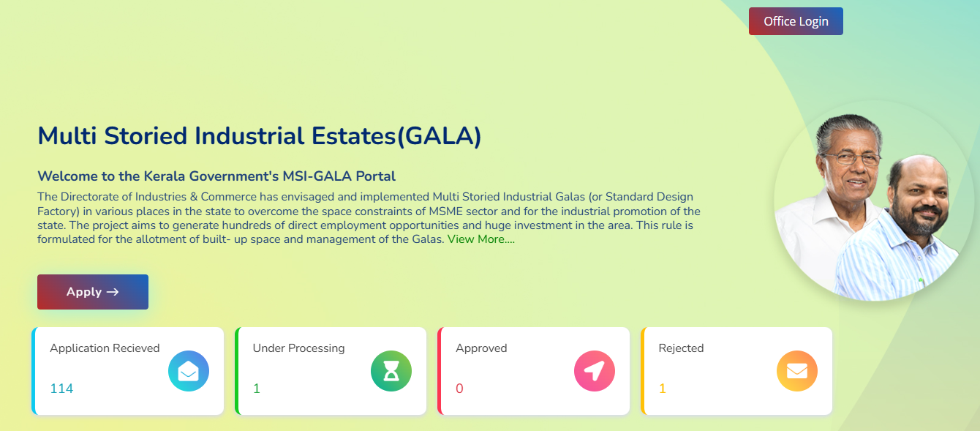Select the Application Recieved card label
This screenshot has width=980, height=431.
pos(105,348)
